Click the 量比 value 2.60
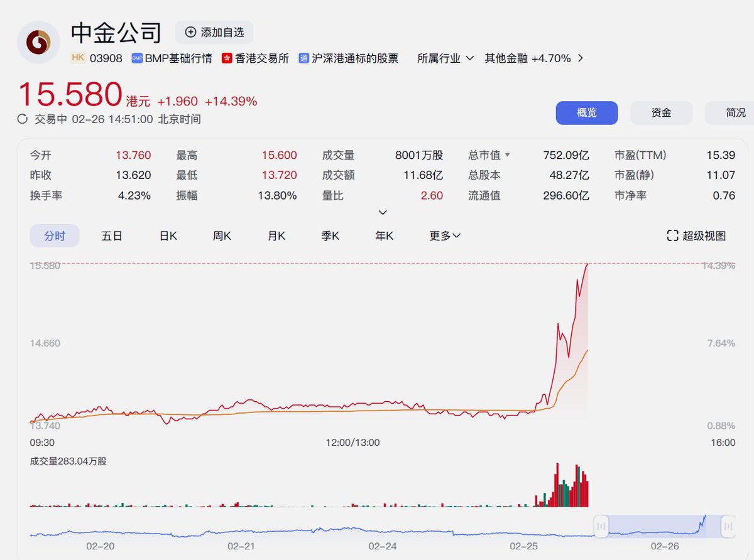 (x=432, y=195)
